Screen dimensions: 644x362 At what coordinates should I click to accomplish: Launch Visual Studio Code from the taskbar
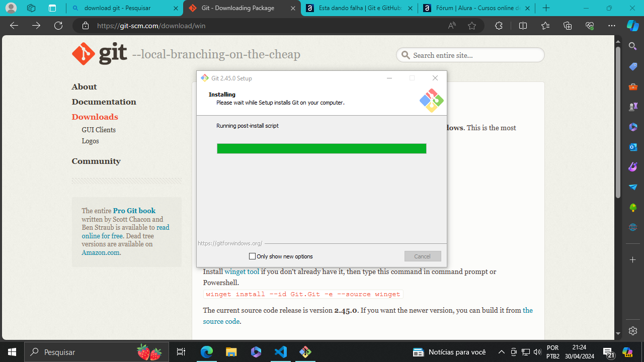pyautogui.click(x=281, y=352)
